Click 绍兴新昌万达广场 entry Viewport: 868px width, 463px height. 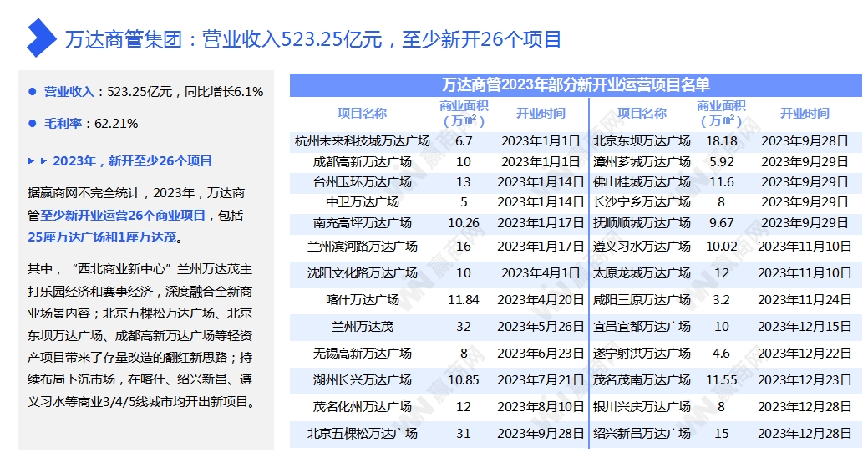pos(642,433)
